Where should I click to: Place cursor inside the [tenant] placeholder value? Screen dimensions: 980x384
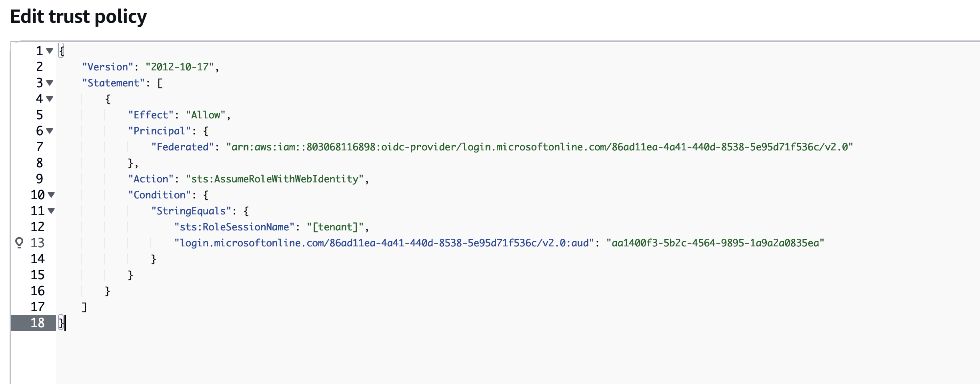point(338,227)
